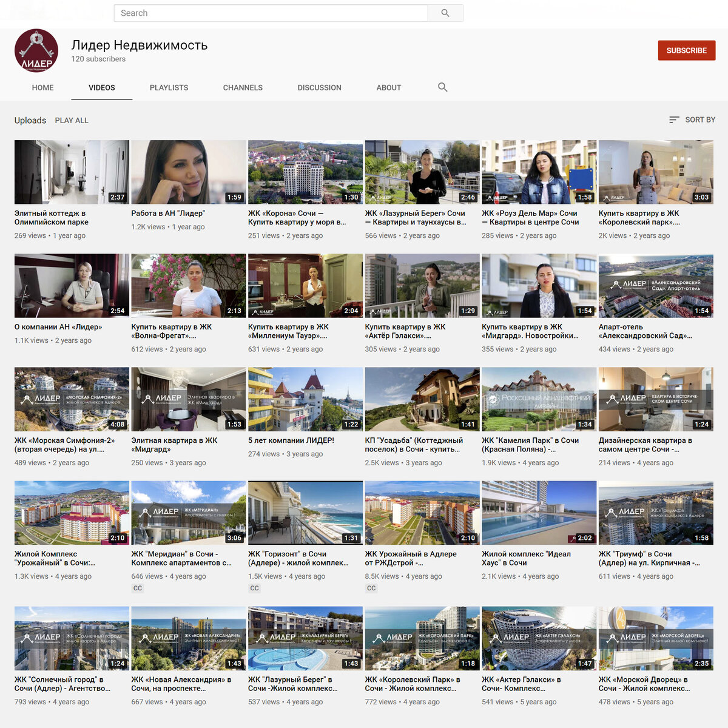The width and height of the screenshot is (728, 728).
Task: Play ЖК Урожайный в Адлере от РЖДстрой thumbnail
Action: (x=422, y=513)
